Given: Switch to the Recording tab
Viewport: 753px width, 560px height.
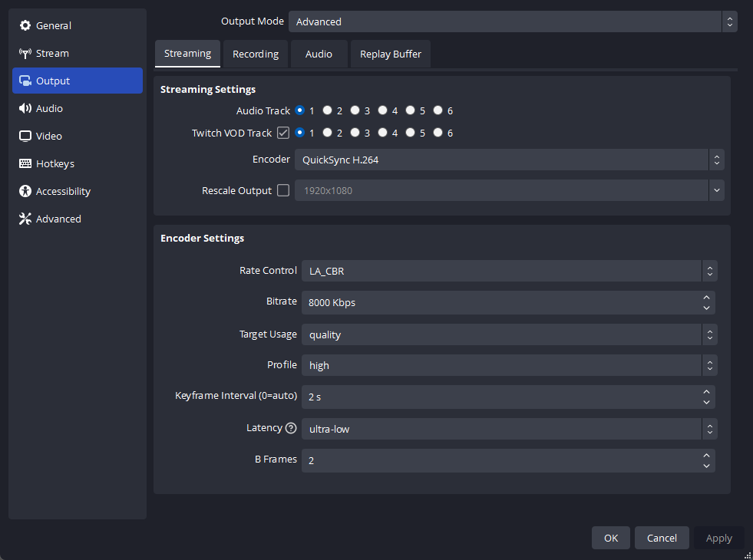Looking at the screenshot, I should [256, 54].
